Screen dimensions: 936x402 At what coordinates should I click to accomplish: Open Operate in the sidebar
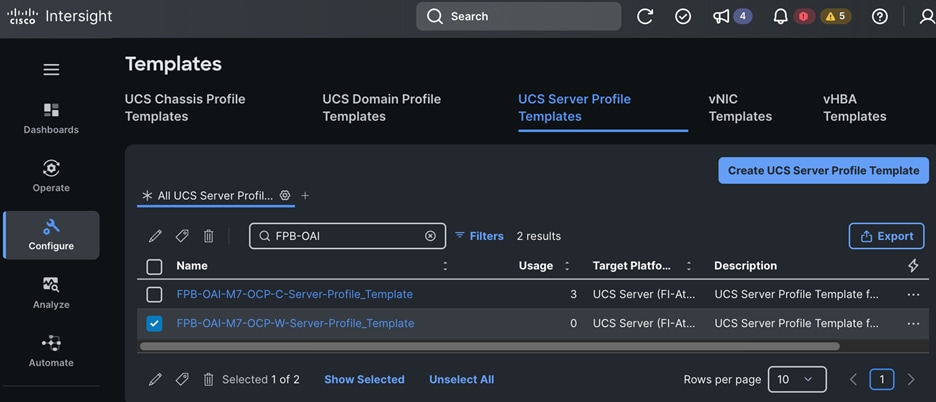click(51, 177)
